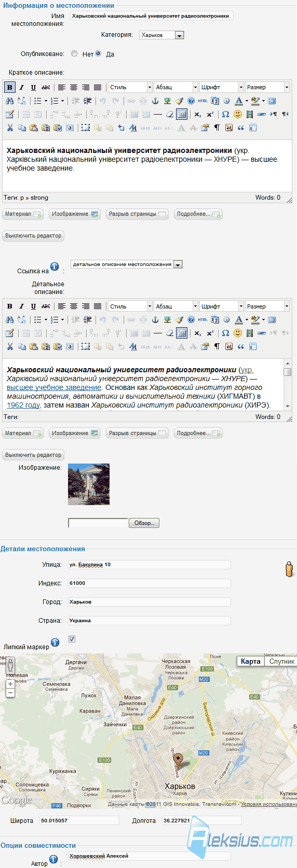Open the category dropdown showing Харьков
The width and height of the screenshot is (297, 868).
point(162,35)
